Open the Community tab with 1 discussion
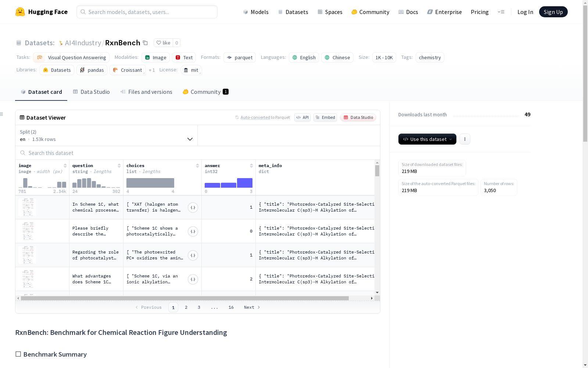588x368 pixels. [x=206, y=92]
